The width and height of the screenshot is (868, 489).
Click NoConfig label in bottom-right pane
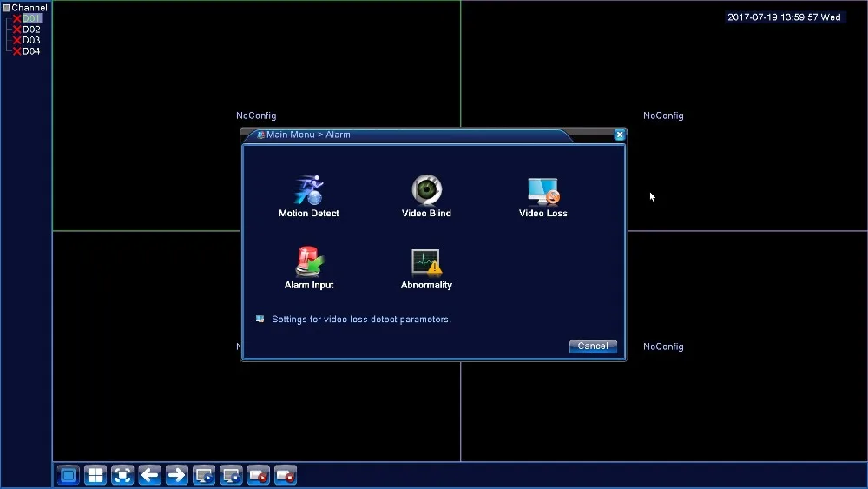pyautogui.click(x=663, y=347)
